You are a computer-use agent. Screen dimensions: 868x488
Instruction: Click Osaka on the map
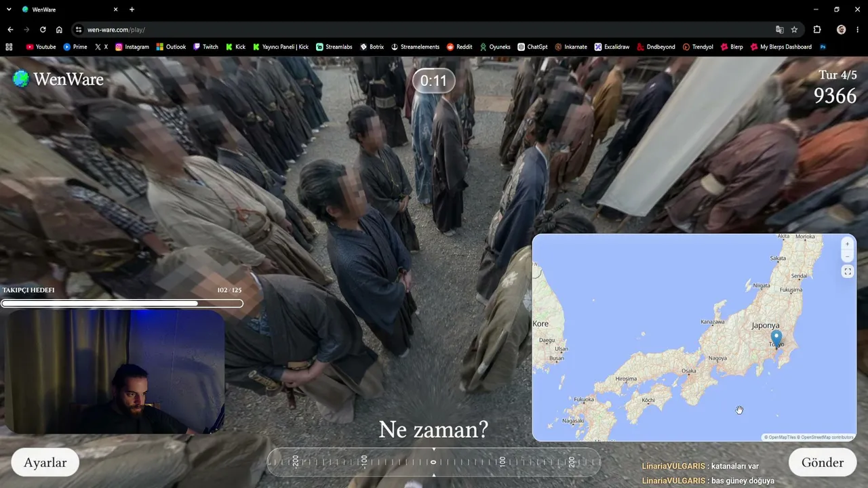coord(689,371)
